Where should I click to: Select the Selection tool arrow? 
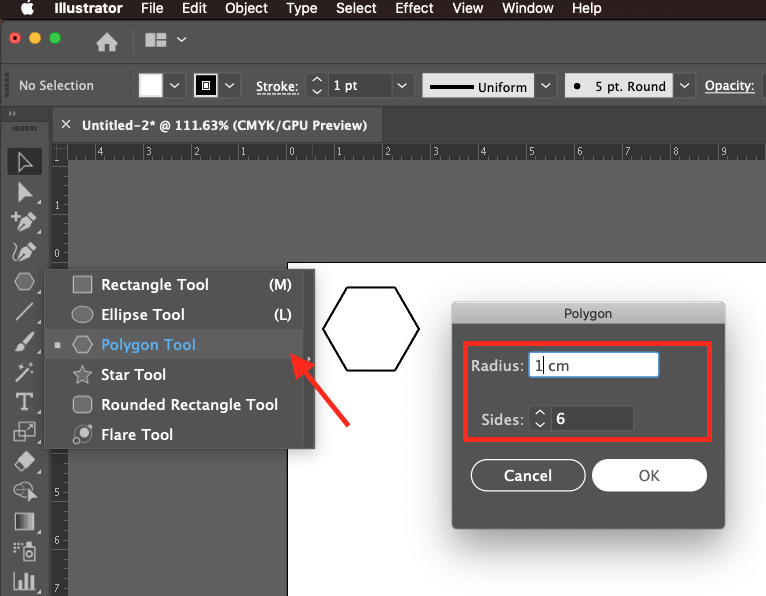(x=24, y=162)
